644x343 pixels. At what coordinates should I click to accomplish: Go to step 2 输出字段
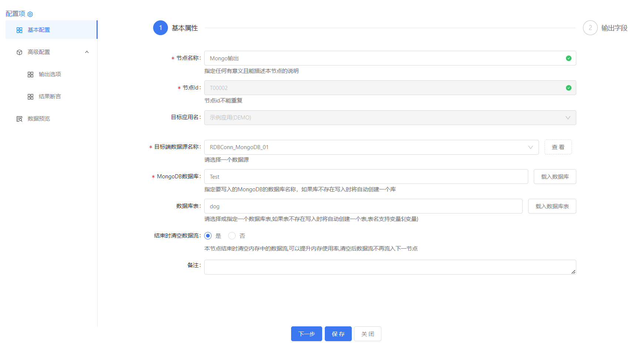pos(590,28)
